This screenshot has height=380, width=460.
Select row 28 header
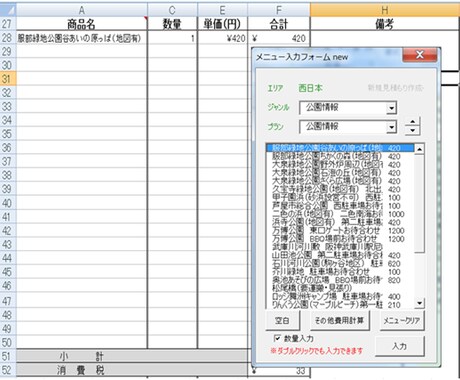pyautogui.click(x=8, y=38)
